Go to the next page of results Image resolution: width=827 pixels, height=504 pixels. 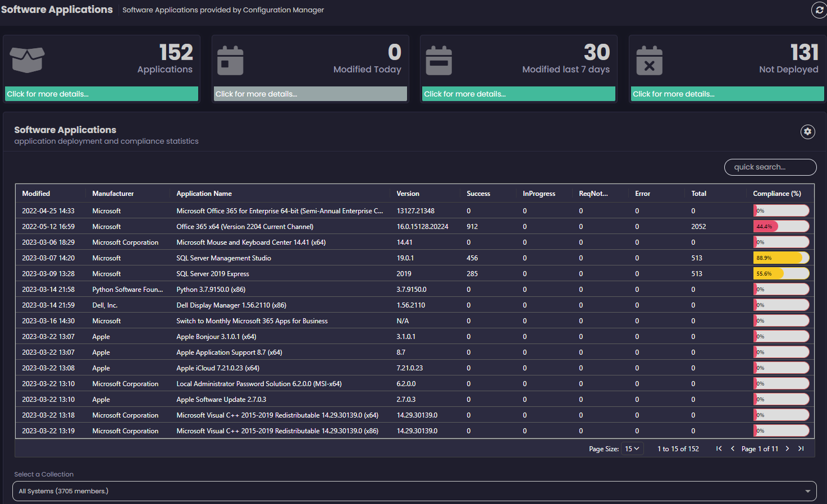(x=787, y=448)
